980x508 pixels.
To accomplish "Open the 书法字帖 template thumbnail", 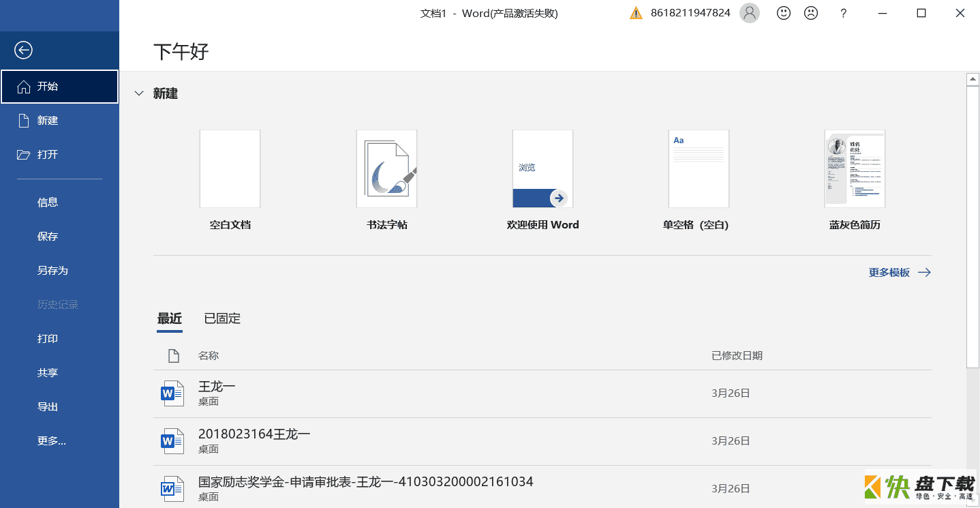I will [x=386, y=169].
